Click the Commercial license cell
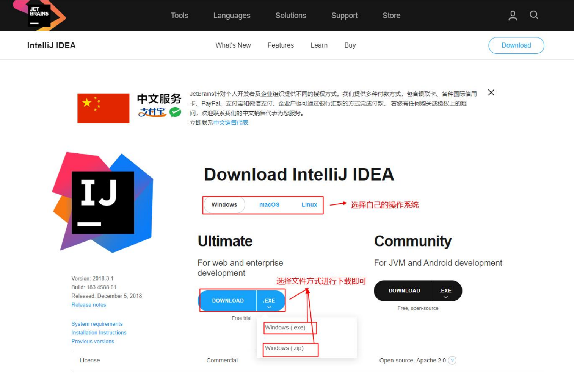This screenshot has height=384, width=588. pyautogui.click(x=222, y=361)
